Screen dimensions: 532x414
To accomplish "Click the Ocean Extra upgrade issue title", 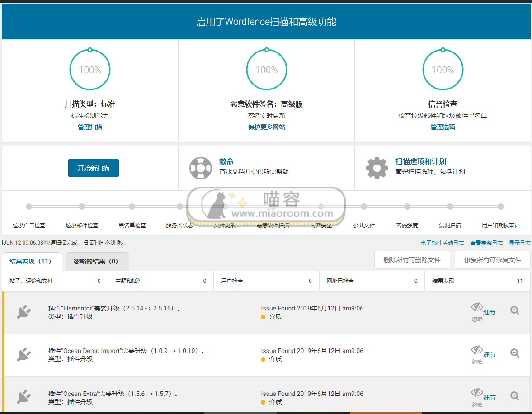I will point(113,394).
